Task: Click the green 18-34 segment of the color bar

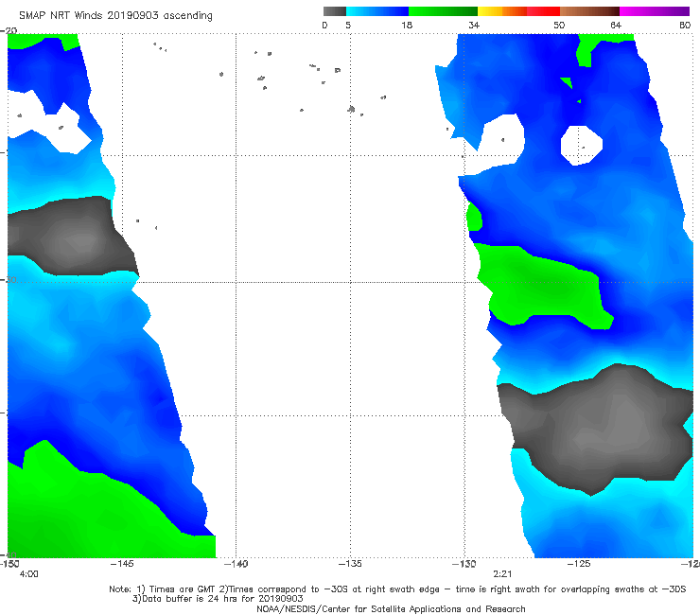Action: [443, 11]
